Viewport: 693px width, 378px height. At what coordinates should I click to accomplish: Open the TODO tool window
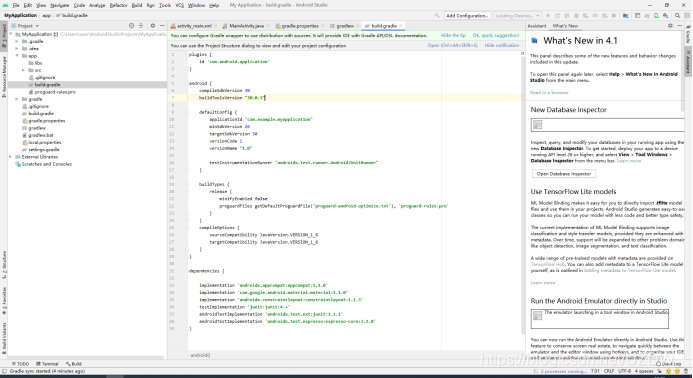pyautogui.click(x=20, y=364)
